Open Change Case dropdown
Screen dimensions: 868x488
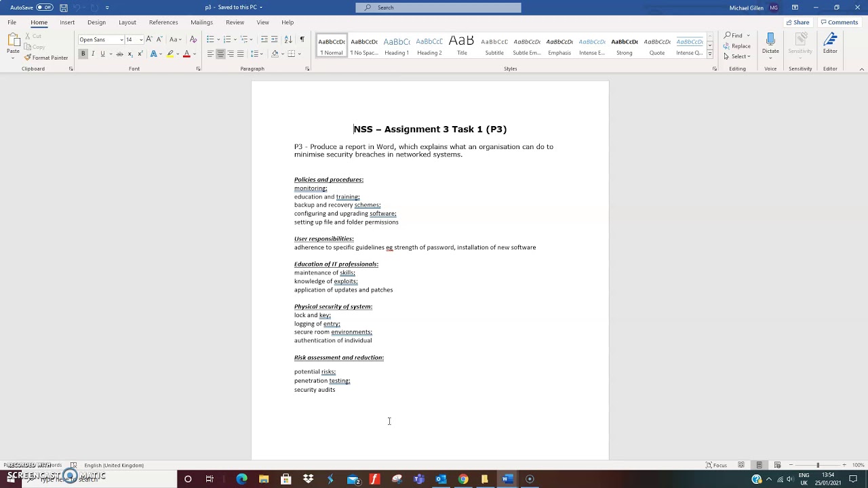(x=175, y=39)
